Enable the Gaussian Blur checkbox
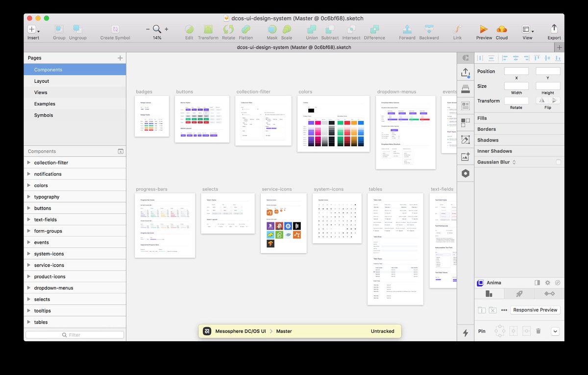Image resolution: width=588 pixels, height=375 pixels. 558,162
